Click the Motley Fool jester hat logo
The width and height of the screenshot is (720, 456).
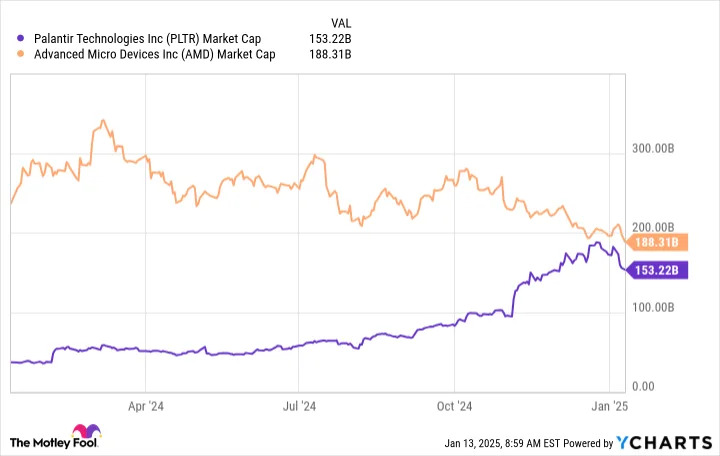click(x=86, y=431)
